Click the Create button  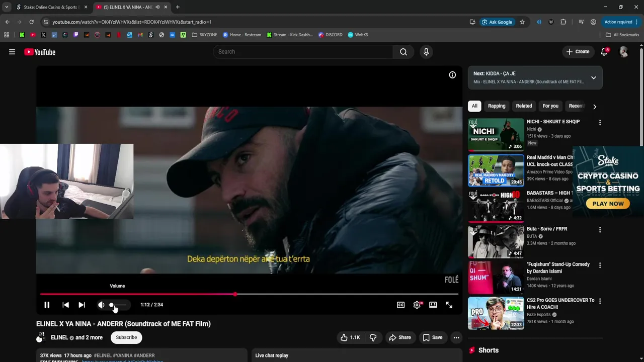578,52
